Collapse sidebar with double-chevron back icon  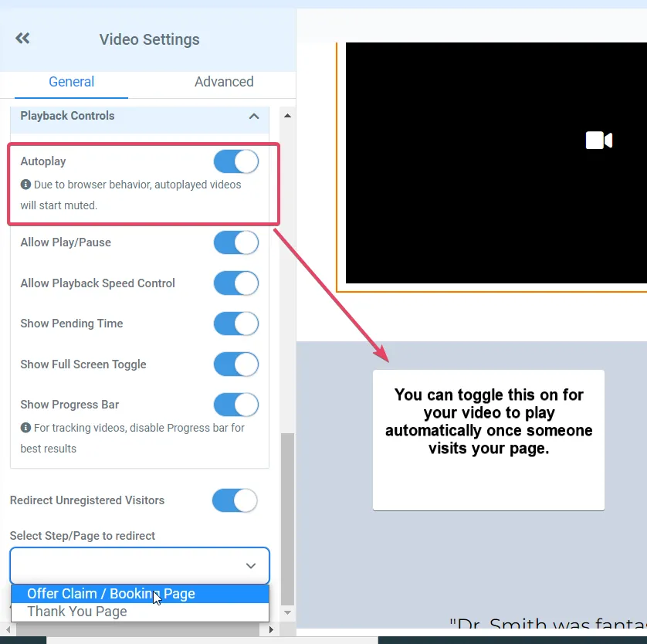pos(22,39)
